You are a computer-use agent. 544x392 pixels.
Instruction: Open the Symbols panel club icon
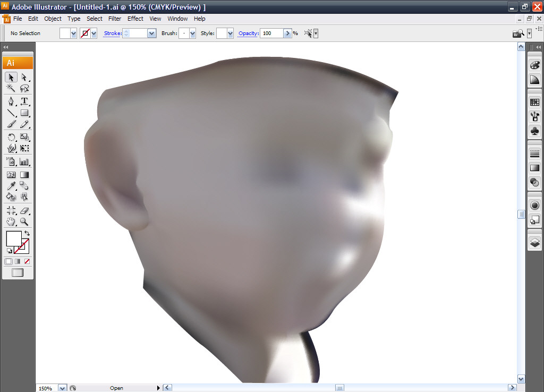[534, 130]
